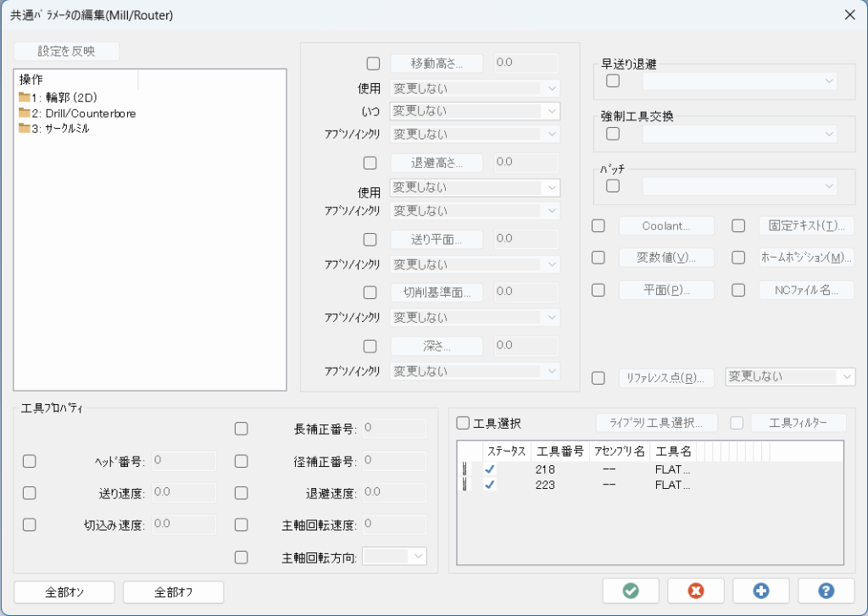Check the Coolant checkbox
Viewport: 868px width, 616px height.
tap(598, 225)
